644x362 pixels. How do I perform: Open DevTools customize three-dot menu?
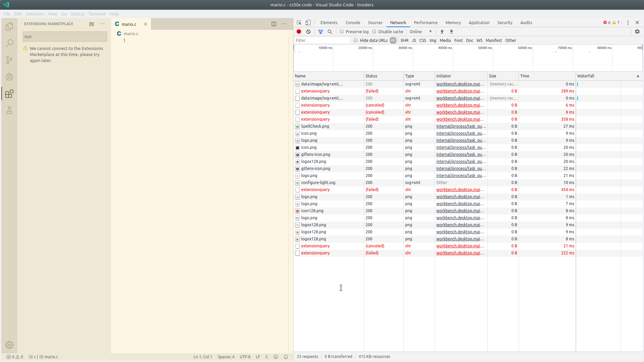[628, 22]
